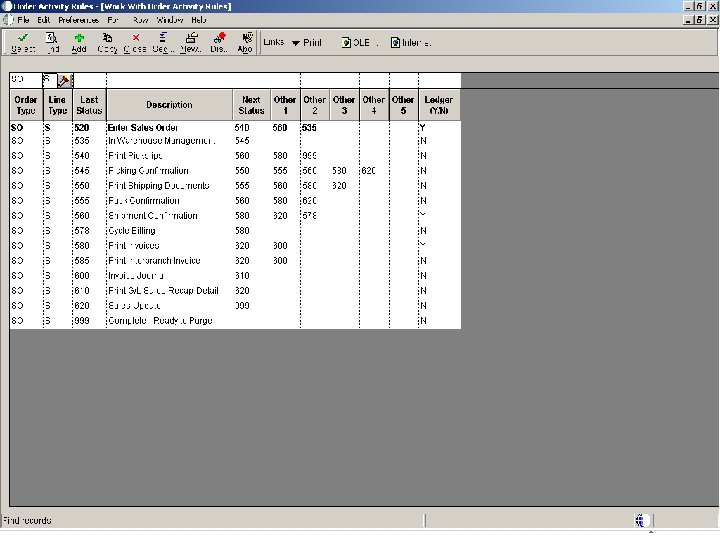The image size is (720, 540).
Task: Select the Shipment Confirmation row description
Action: [152, 216]
